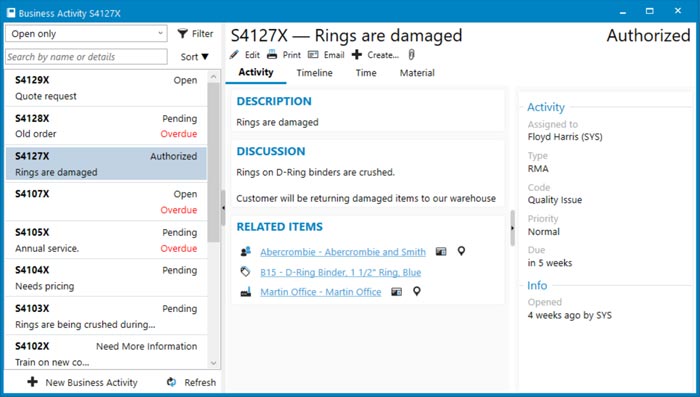Click the Email envelope icon

pos(313,54)
